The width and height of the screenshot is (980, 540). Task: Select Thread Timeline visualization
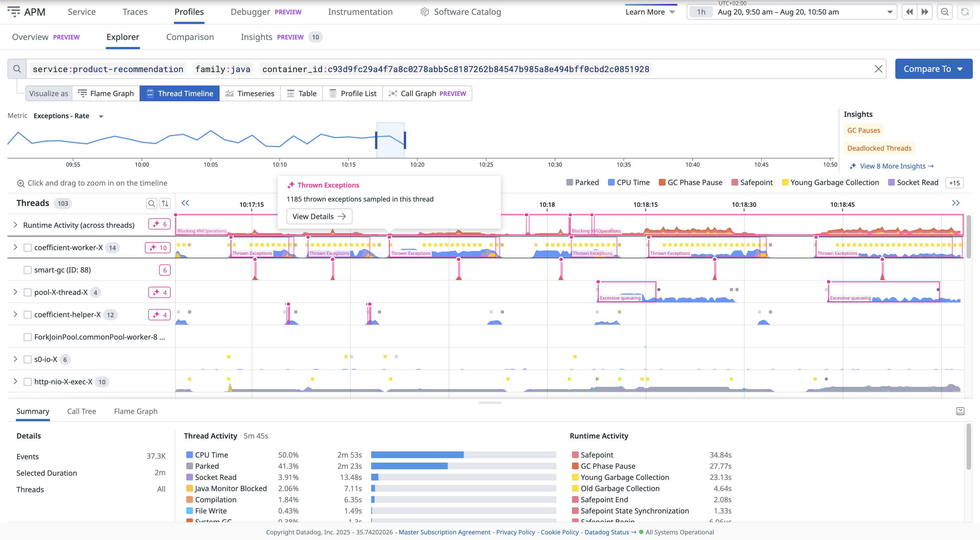180,93
